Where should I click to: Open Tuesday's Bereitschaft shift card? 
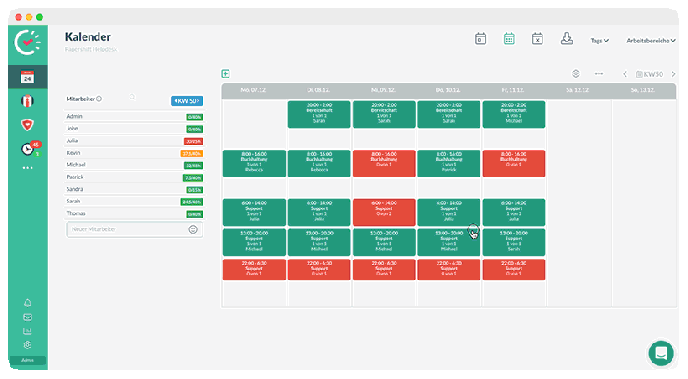tap(319, 114)
